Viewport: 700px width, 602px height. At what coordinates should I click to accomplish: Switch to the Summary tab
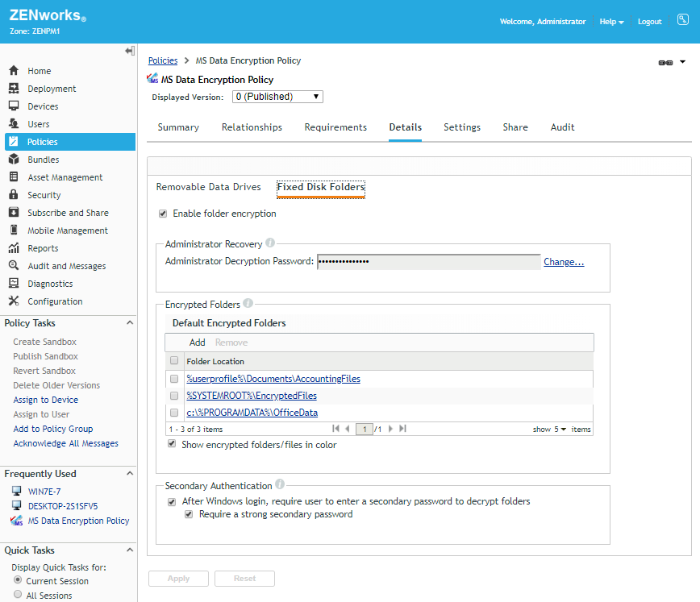pyautogui.click(x=178, y=127)
